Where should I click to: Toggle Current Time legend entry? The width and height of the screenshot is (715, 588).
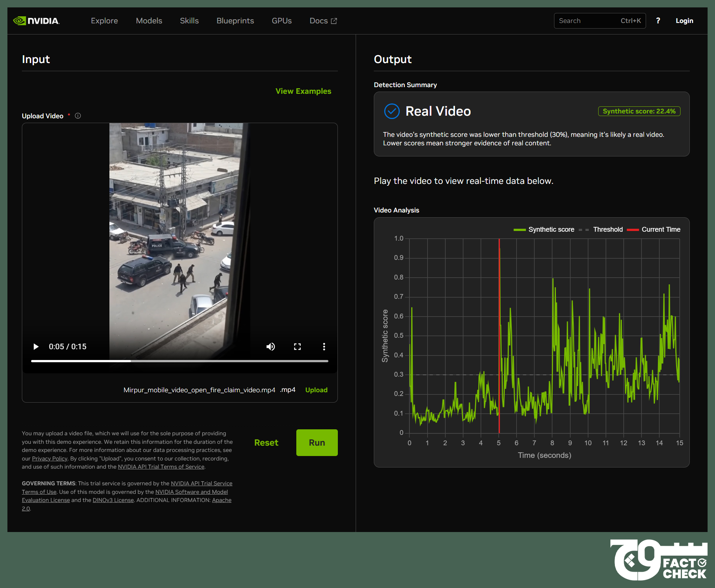click(653, 229)
